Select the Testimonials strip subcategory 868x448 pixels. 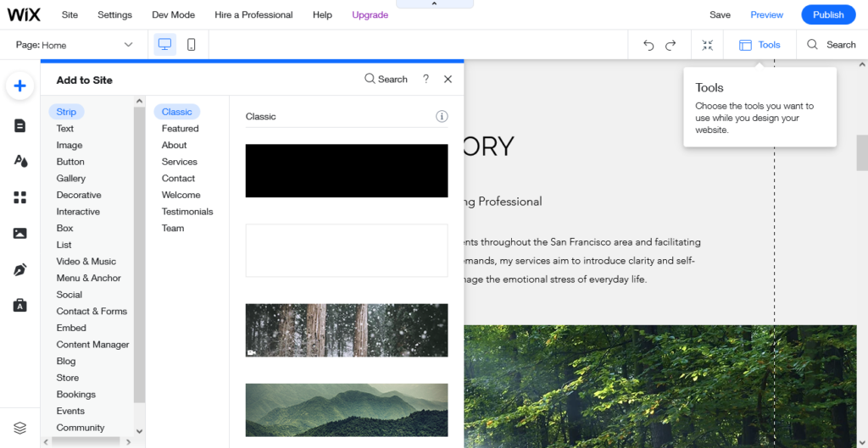click(x=187, y=211)
